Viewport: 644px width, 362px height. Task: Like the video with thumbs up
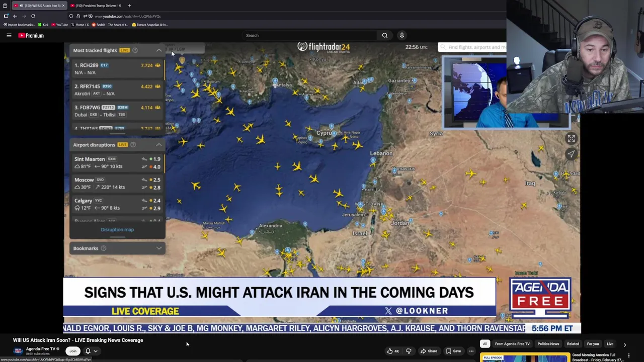(393, 351)
